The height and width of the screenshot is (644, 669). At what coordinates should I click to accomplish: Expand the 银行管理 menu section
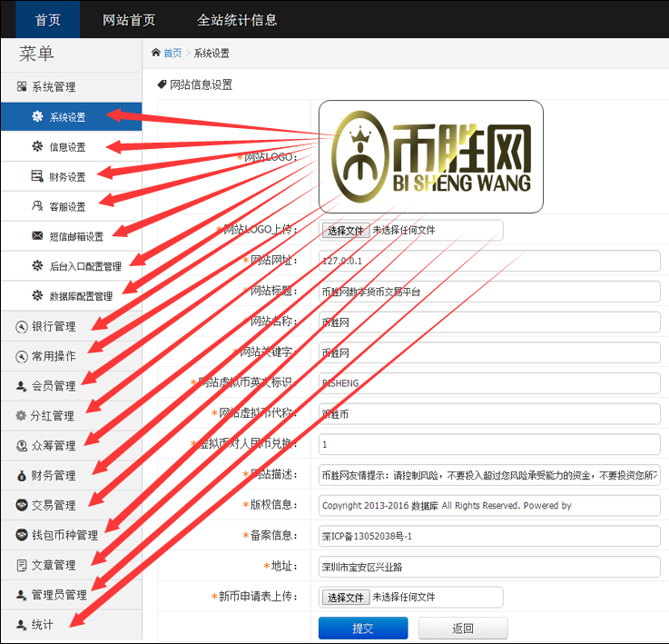pos(54,326)
